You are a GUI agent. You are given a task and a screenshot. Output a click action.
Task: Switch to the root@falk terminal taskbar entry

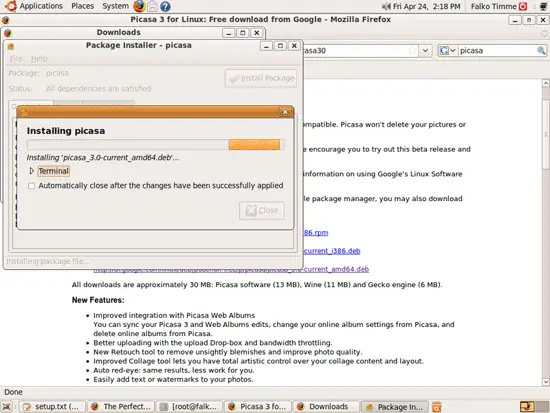pos(189,407)
